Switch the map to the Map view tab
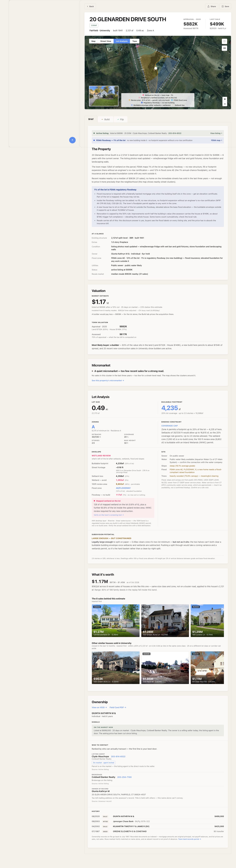The width and height of the screenshot is (236, 868). pyautogui.click(x=93, y=41)
